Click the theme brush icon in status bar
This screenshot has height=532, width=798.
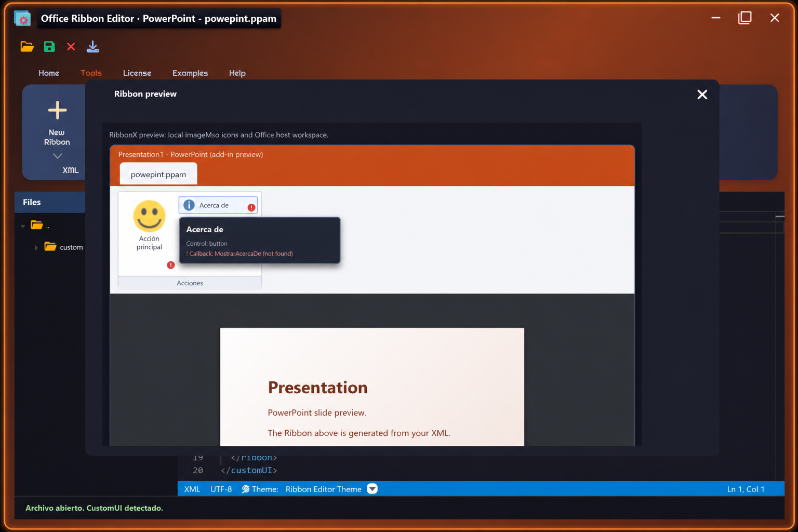point(246,489)
